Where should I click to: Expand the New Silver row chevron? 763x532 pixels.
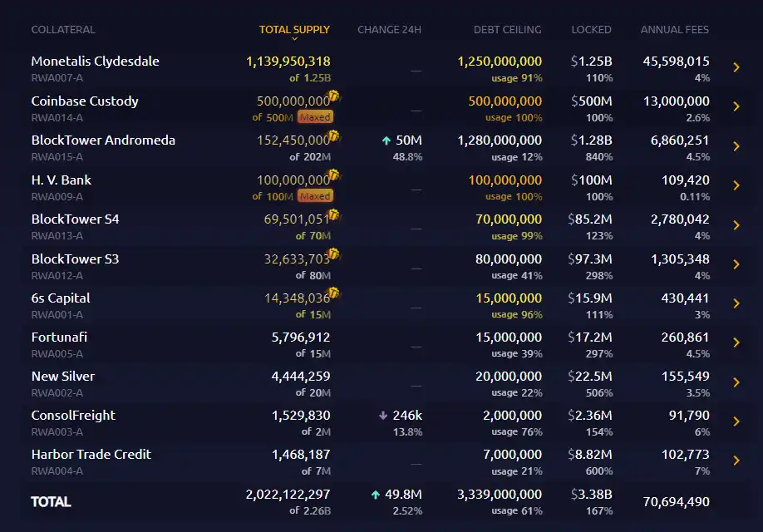click(x=736, y=382)
